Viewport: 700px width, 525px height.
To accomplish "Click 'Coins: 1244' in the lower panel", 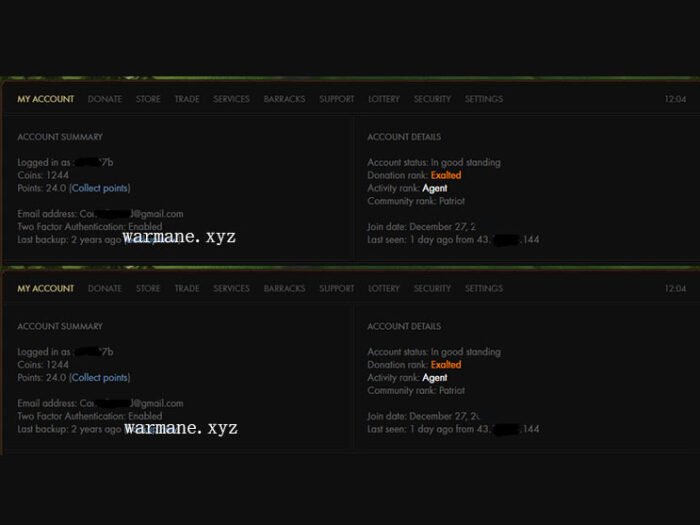I will tap(43, 364).
